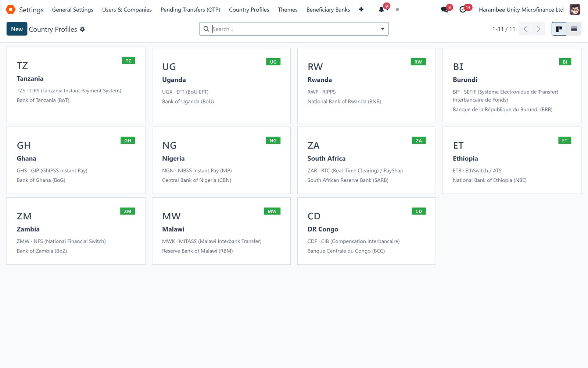Add a new menu shortcut with plus icon

[361, 10]
